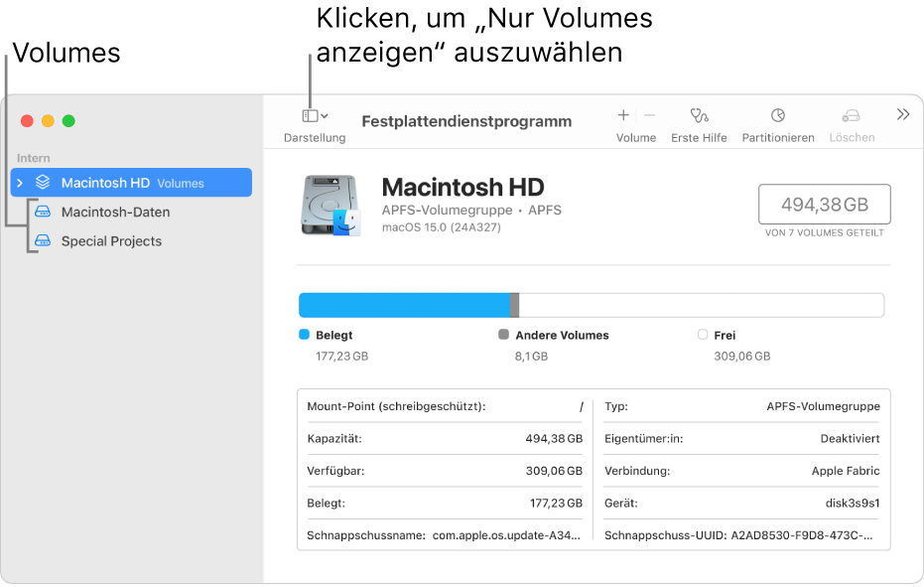Viewport: 924px width, 587px height.
Task: Click the gray Andere Volumes bar segment
Action: [514, 306]
